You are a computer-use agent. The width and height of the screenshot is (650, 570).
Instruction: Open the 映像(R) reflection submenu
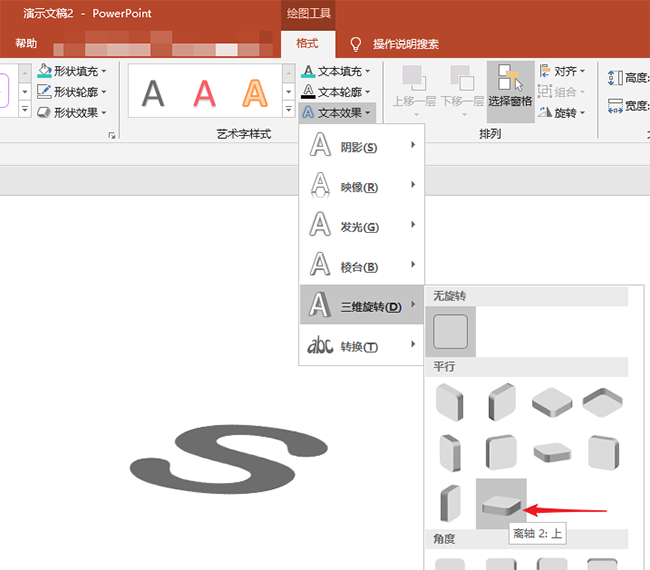pos(361,186)
